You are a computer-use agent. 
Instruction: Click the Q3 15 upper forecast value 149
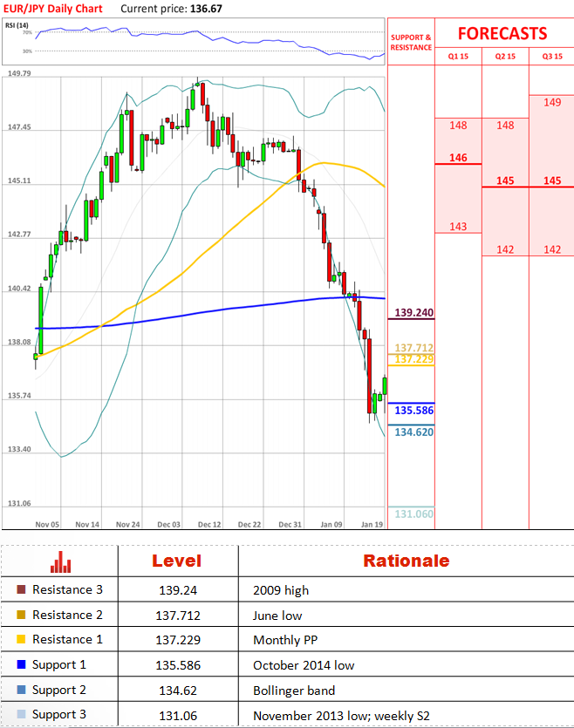coord(552,102)
